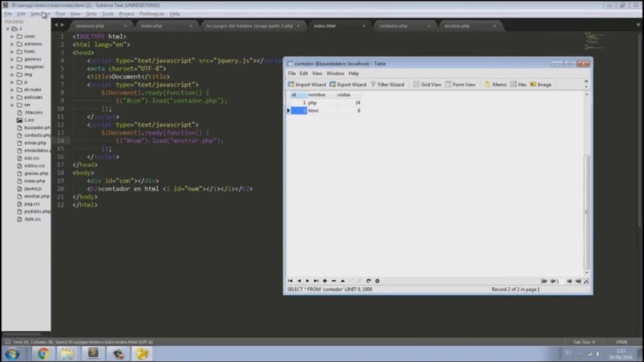Expand the conn folder in sidebar

pos(12,36)
